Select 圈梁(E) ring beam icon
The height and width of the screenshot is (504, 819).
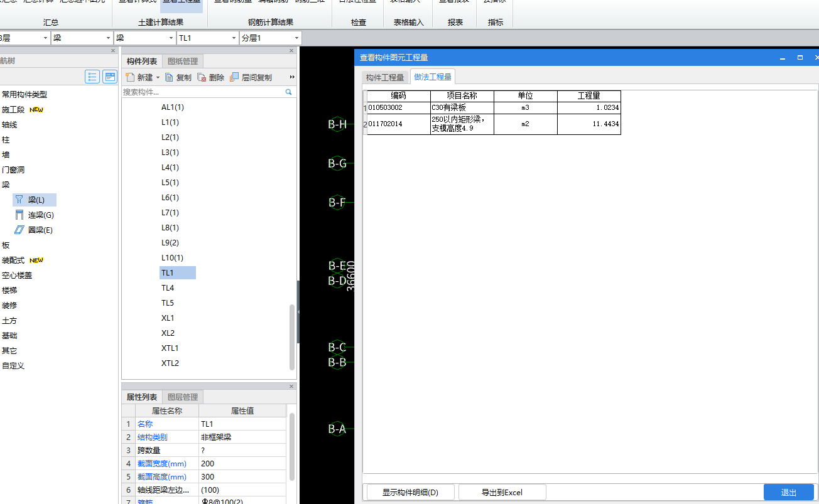[x=19, y=230]
